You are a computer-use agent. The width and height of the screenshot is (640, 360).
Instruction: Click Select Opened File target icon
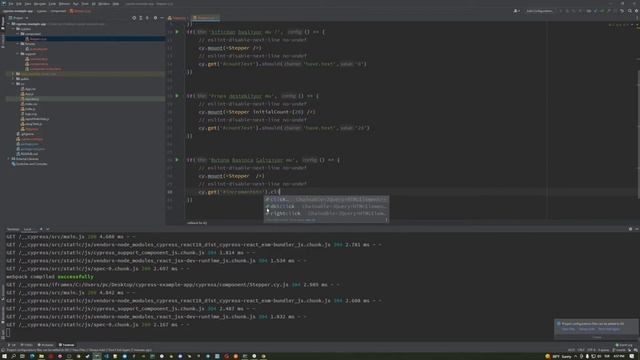134,18
